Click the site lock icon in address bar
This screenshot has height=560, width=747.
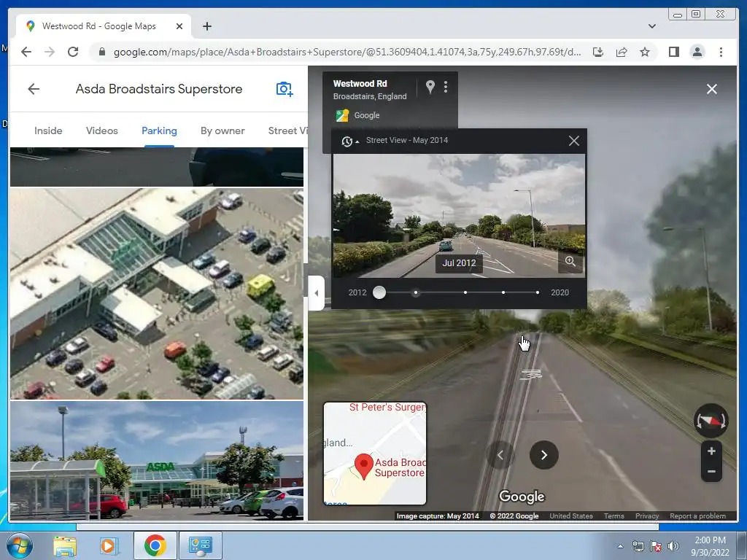pos(101,52)
